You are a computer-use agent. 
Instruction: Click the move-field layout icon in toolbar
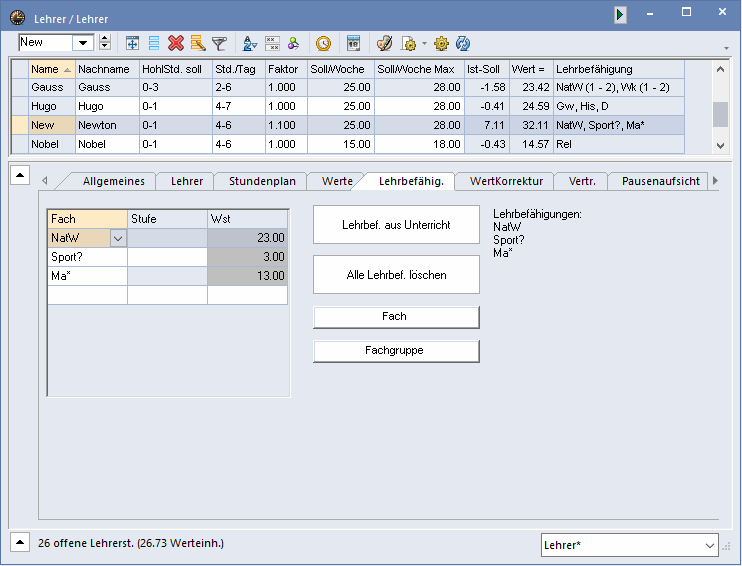click(x=132, y=44)
